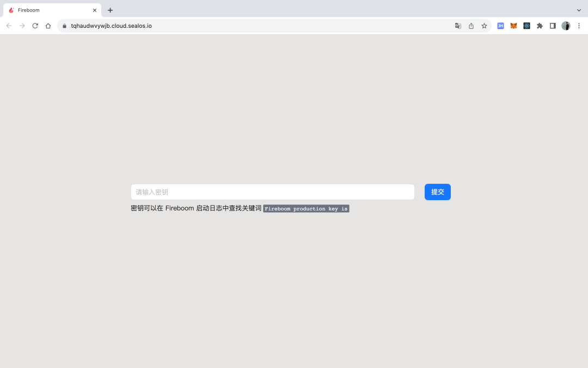Viewport: 588px width, 368px height.
Task: View site info via the lock icon
Action: click(x=64, y=26)
